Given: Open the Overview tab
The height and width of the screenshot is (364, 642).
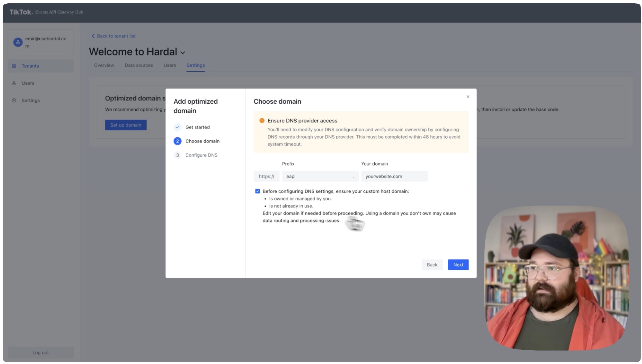Looking at the screenshot, I should click(104, 65).
